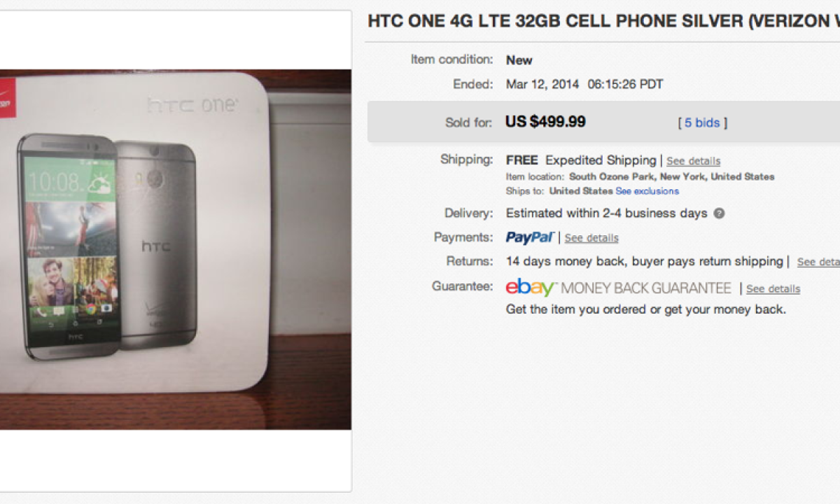Click the FREE Expedited Shipping text
The width and height of the screenshot is (840, 504).
point(581,160)
